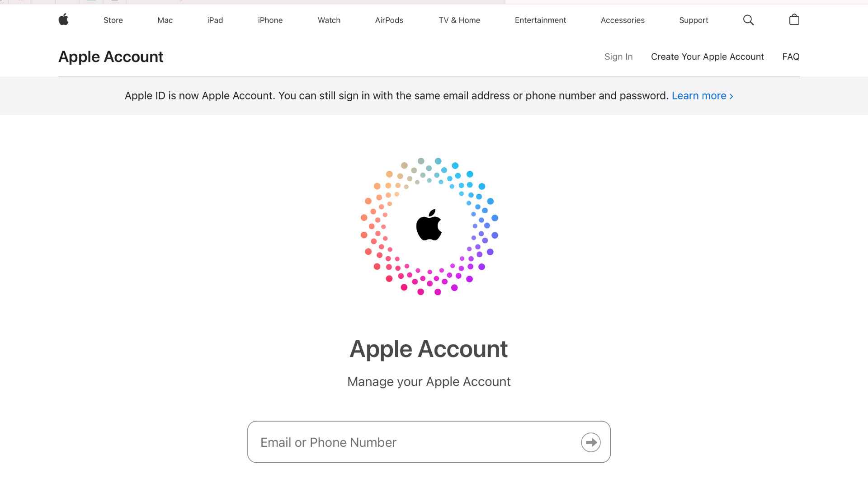Viewport: 868px width, 488px height.
Task: Click Create Your Apple Account link
Action: pos(707,57)
